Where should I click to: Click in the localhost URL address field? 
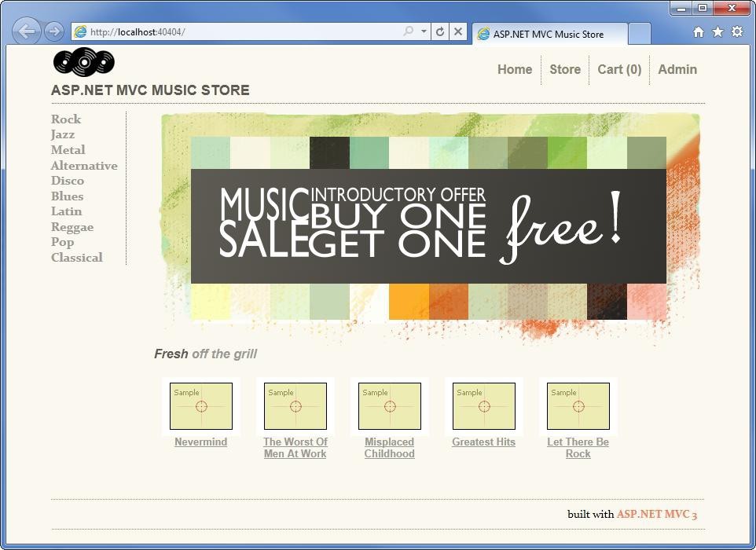pyautogui.click(x=236, y=32)
